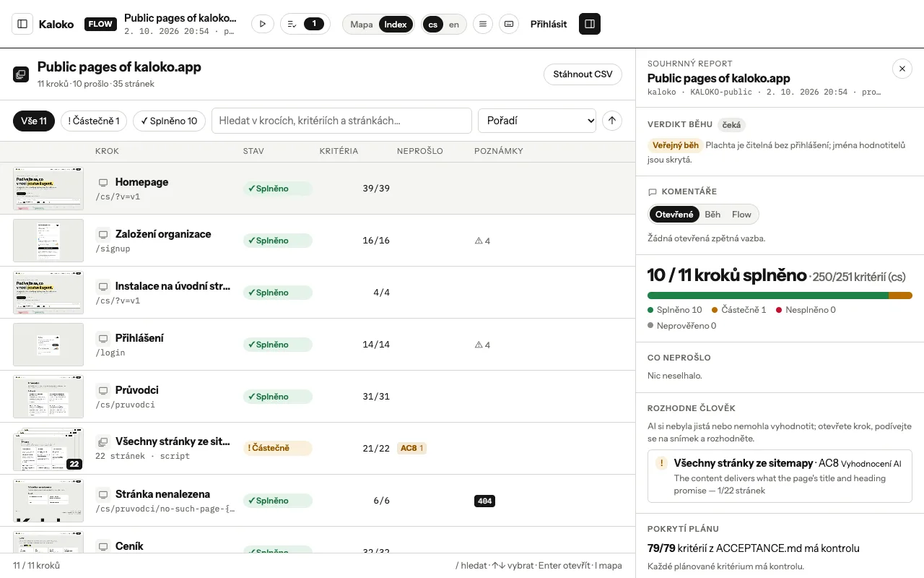
Task: Filter steps by Částečně 1
Action: [94, 121]
